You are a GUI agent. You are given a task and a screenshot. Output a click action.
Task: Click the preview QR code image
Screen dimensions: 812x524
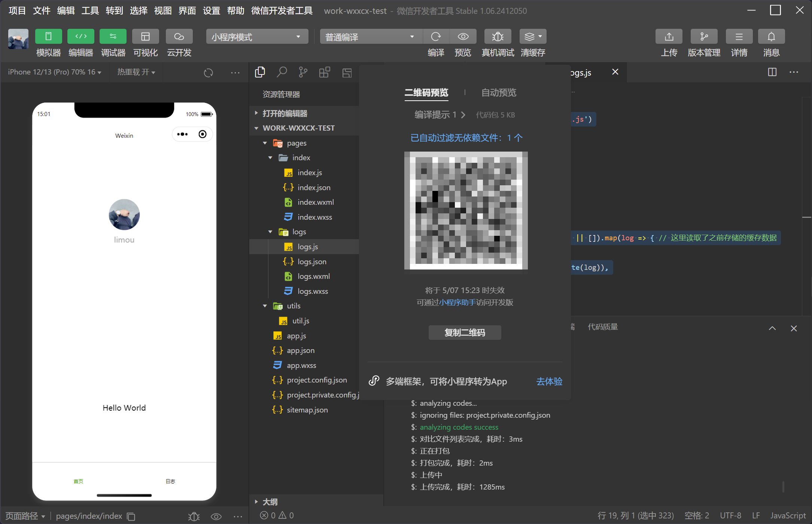pos(466,210)
